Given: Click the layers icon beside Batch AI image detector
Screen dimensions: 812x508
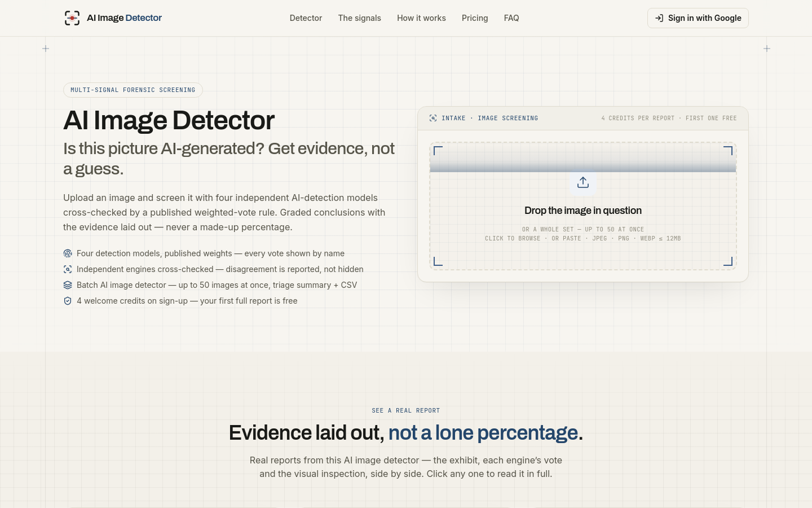Looking at the screenshot, I should pyautogui.click(x=68, y=285).
